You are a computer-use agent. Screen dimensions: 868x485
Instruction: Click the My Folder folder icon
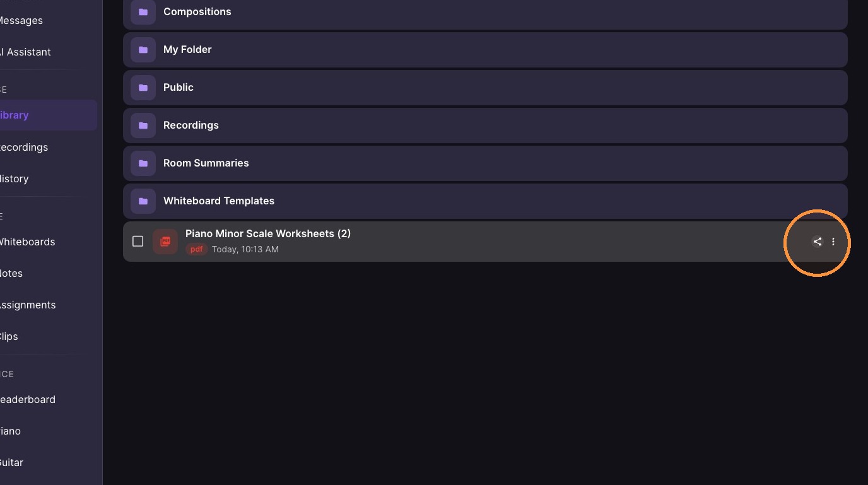pos(143,50)
